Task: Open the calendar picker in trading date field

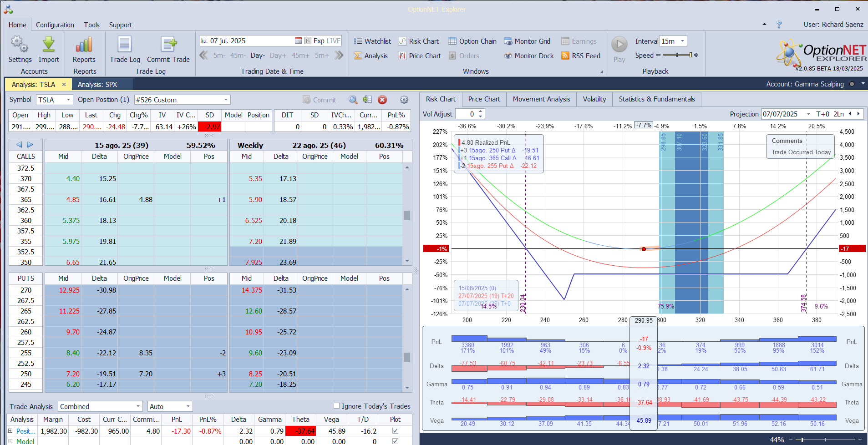Action: [x=298, y=40]
